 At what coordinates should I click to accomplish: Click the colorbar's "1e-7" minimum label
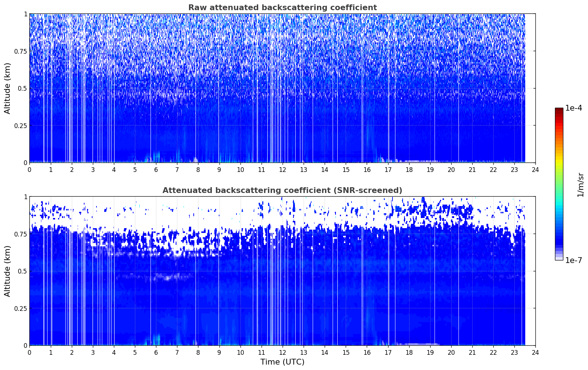click(573, 260)
